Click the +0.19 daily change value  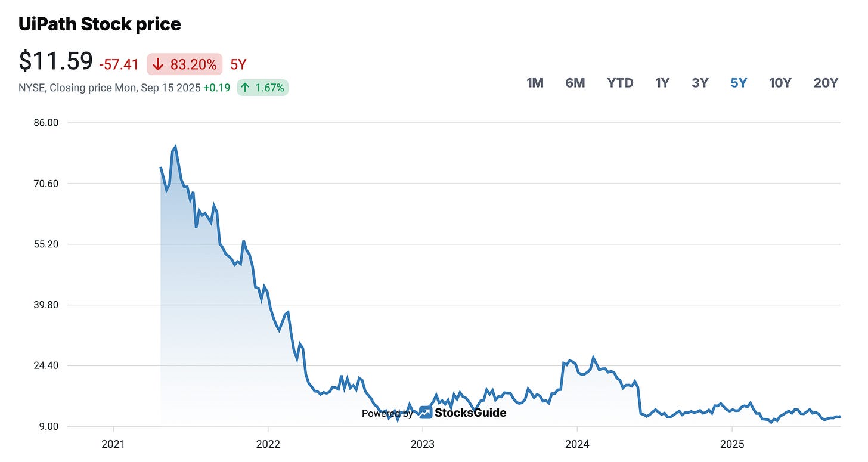216,88
